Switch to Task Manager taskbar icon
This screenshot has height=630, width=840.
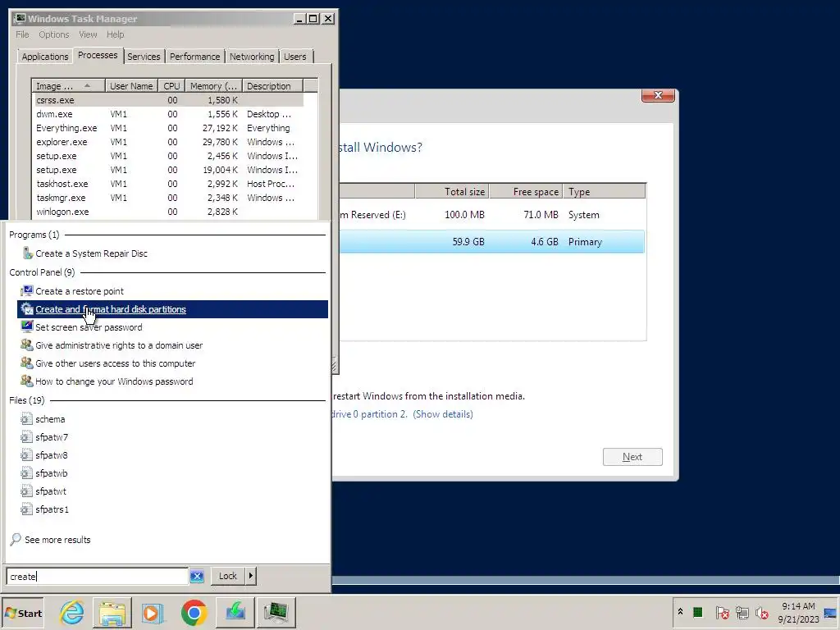point(276,612)
